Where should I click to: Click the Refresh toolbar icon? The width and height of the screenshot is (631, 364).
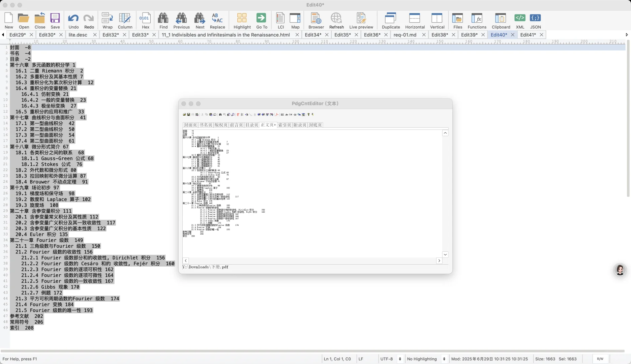click(x=336, y=21)
